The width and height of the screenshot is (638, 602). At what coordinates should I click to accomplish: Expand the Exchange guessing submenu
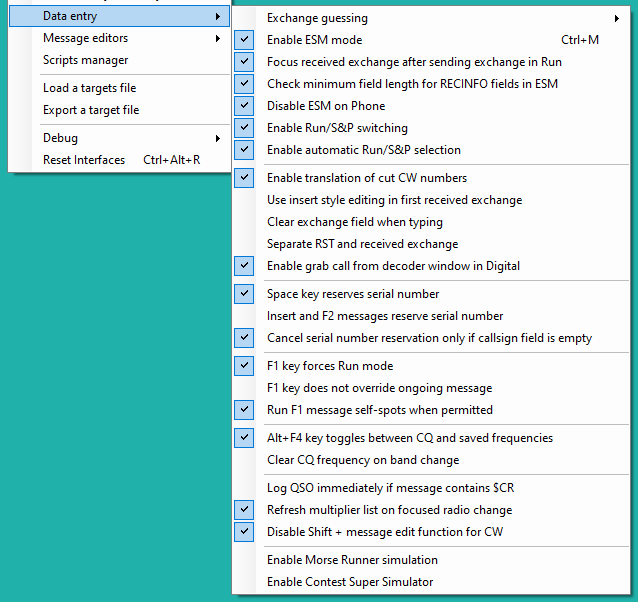[x=431, y=18]
